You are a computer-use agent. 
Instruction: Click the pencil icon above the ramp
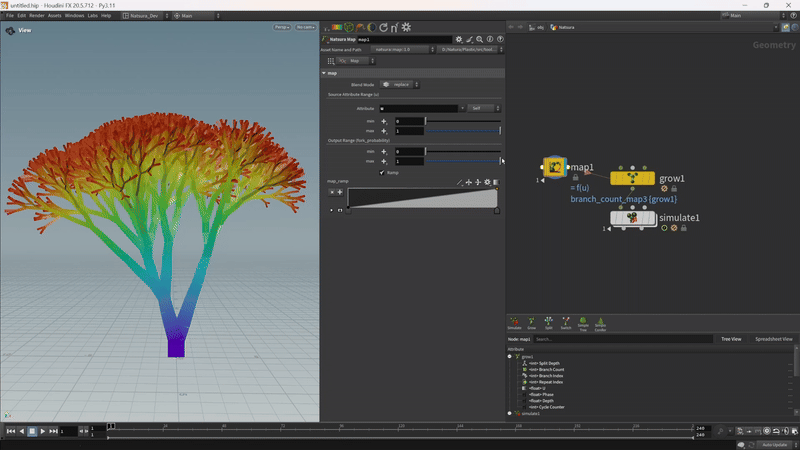[x=460, y=182]
